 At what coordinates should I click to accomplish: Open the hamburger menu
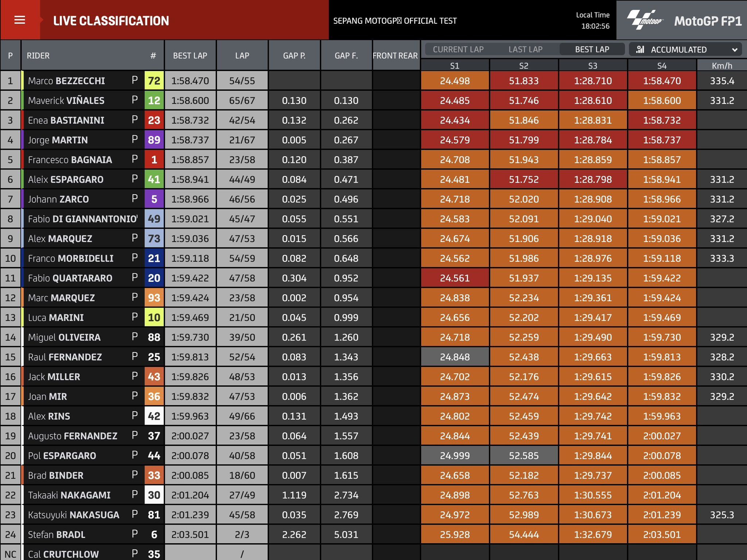[20, 20]
